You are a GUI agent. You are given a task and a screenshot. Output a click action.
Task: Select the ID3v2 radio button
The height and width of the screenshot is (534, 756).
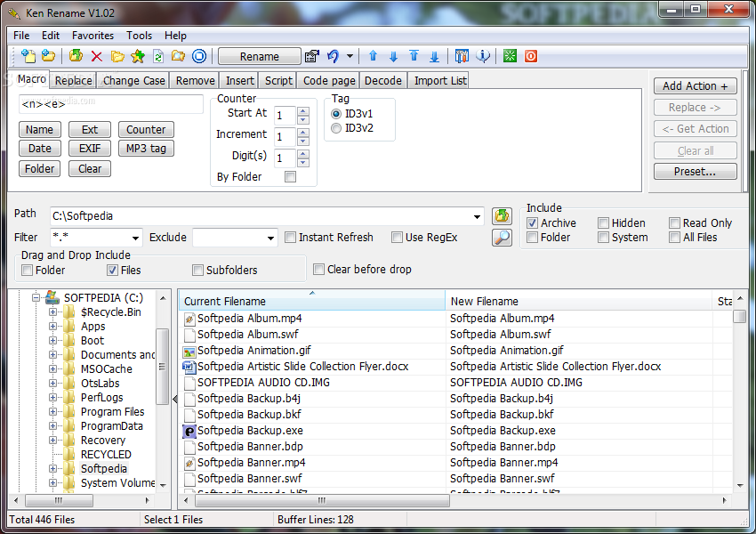336,128
